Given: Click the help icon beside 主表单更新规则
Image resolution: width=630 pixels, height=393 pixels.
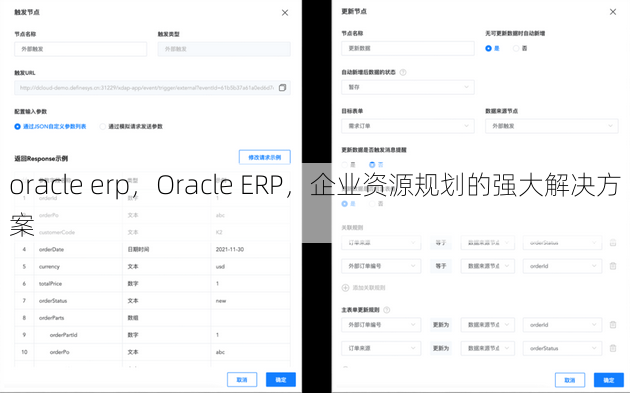Looking at the screenshot, I should pyautogui.click(x=387, y=310).
